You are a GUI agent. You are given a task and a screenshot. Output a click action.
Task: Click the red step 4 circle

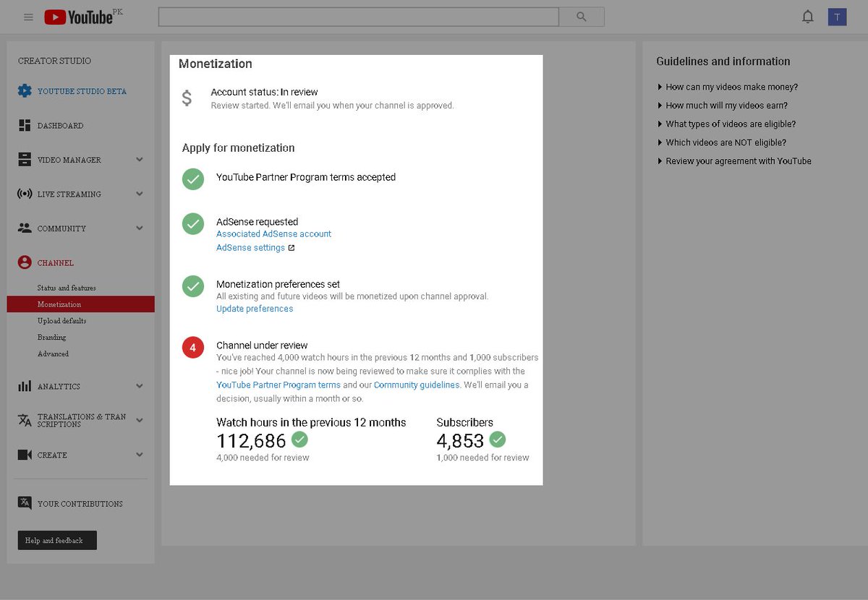pyautogui.click(x=193, y=348)
